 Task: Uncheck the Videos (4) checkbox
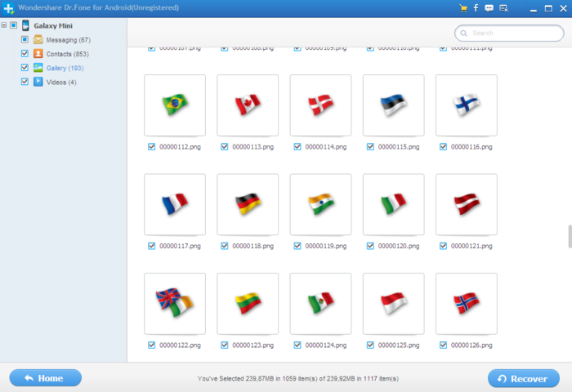click(25, 82)
